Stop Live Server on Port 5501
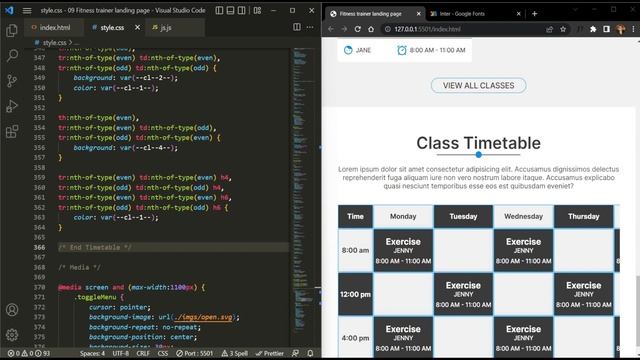The image size is (640, 360). (x=194, y=353)
